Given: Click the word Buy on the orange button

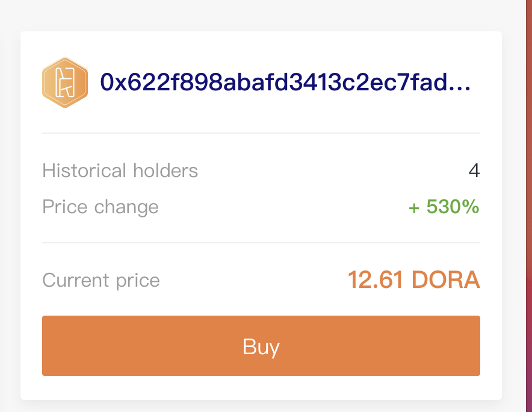Looking at the screenshot, I should (261, 347).
